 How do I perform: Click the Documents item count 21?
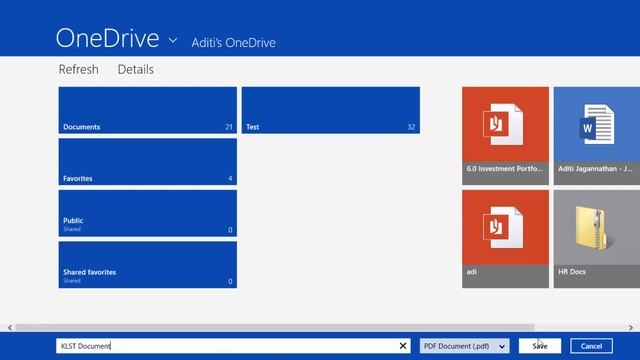(229, 127)
